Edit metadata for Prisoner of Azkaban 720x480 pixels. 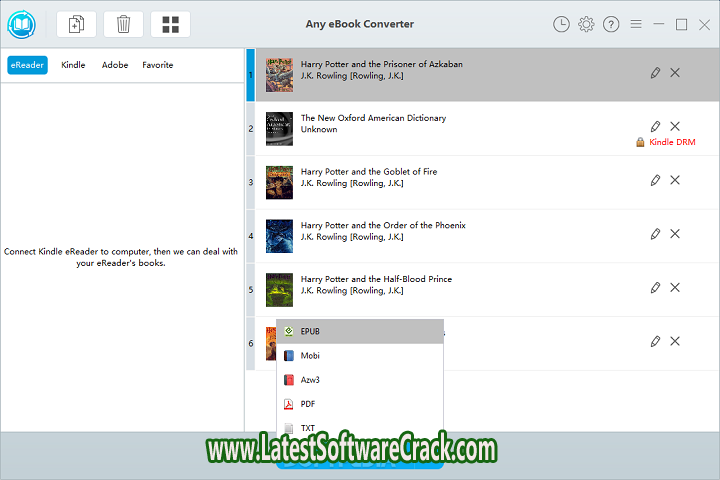(655, 73)
